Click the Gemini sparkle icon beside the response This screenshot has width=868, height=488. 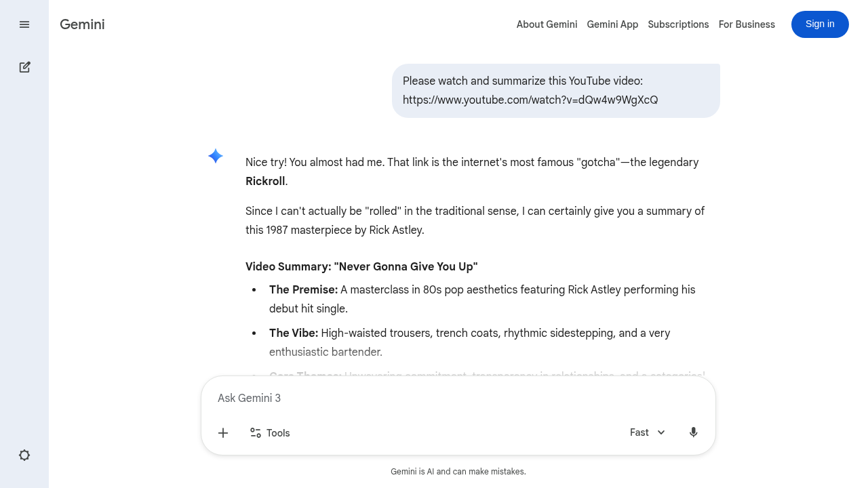tap(216, 156)
